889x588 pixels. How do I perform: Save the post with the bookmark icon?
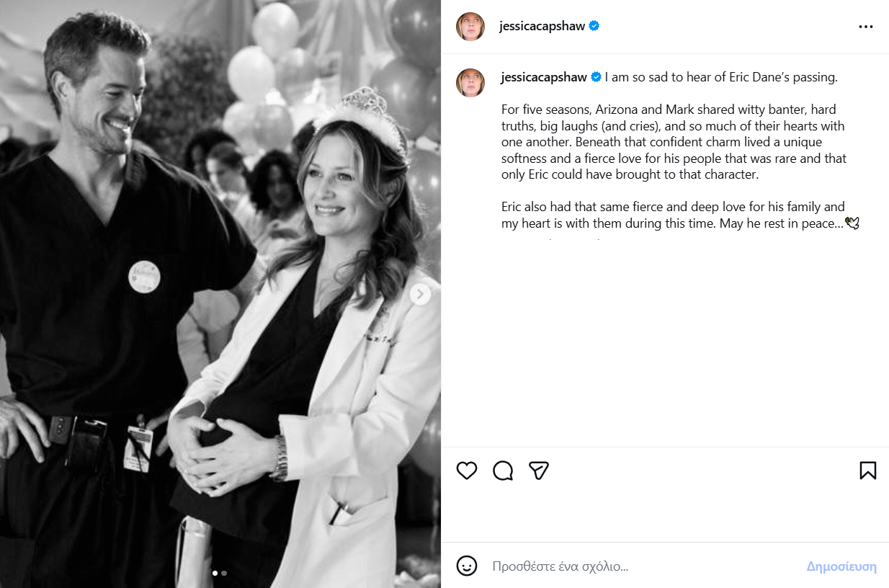click(x=867, y=471)
